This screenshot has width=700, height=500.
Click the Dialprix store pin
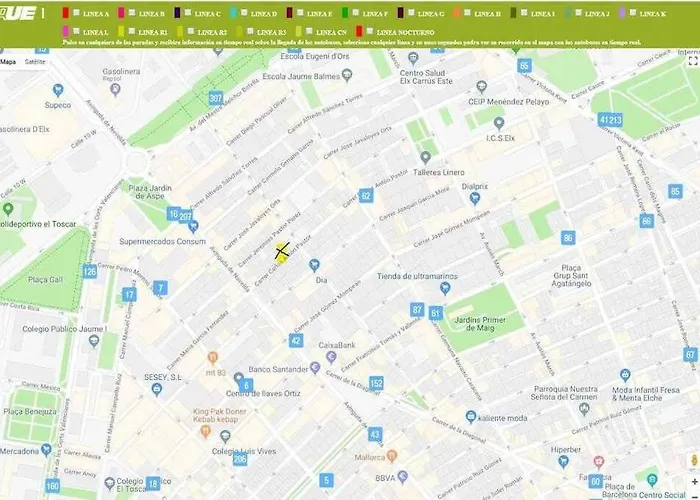[x=475, y=198]
